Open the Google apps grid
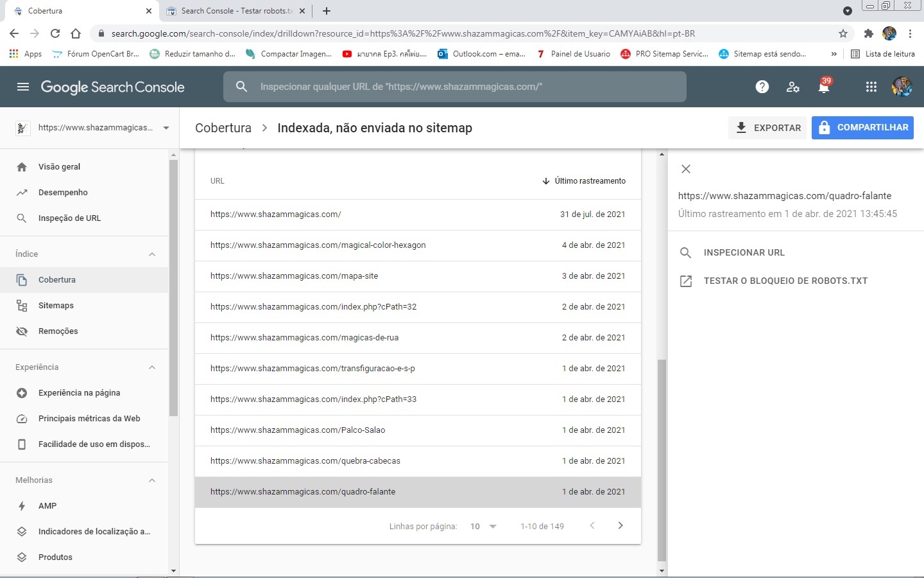924x578 pixels. (x=871, y=87)
